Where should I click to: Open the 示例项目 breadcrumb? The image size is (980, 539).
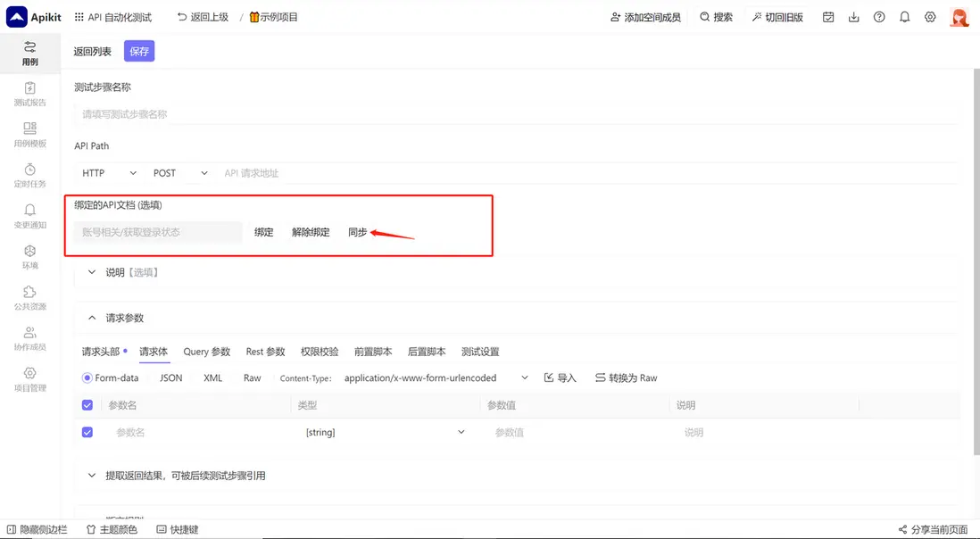click(x=274, y=18)
